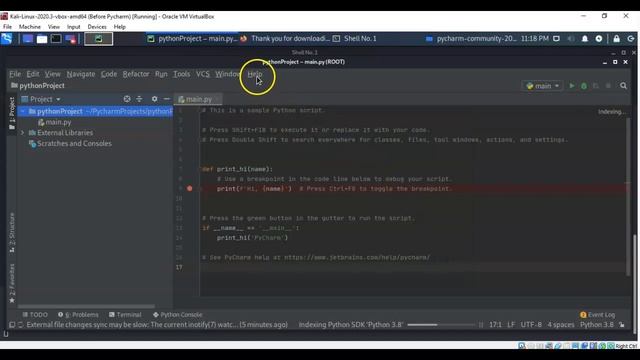Click the Run with Coverage icon
640x360 pixels.
[x=596, y=86]
